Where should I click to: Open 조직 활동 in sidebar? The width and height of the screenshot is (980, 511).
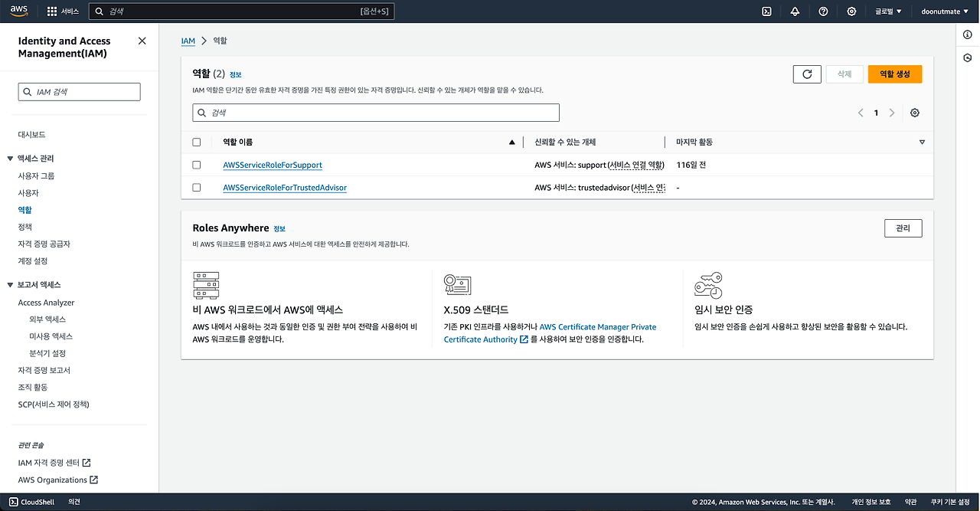tap(32, 387)
